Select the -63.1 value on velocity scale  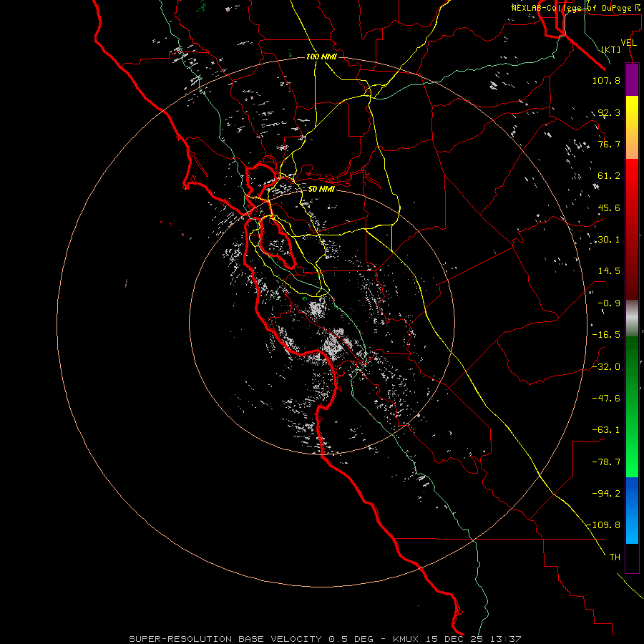click(x=606, y=430)
